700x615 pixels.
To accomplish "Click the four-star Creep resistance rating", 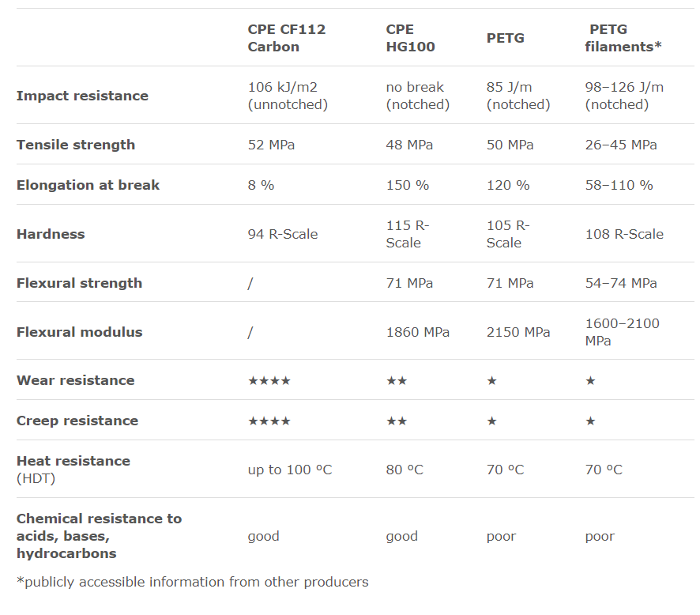I will 269,421.
